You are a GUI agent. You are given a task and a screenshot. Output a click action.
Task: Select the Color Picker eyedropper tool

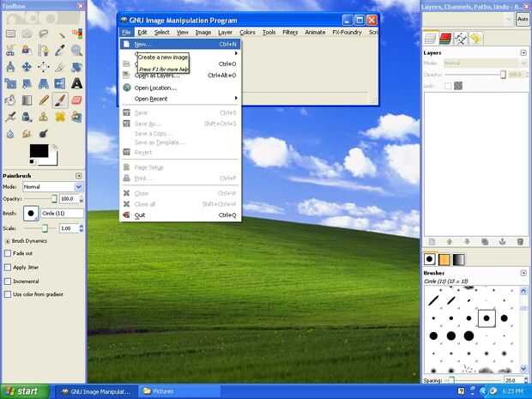[60, 51]
